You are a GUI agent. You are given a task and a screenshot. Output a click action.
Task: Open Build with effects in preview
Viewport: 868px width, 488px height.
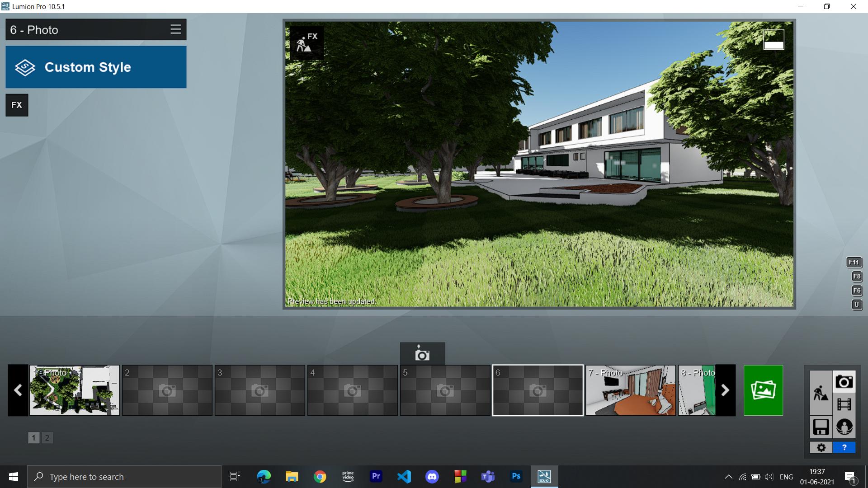(x=307, y=42)
